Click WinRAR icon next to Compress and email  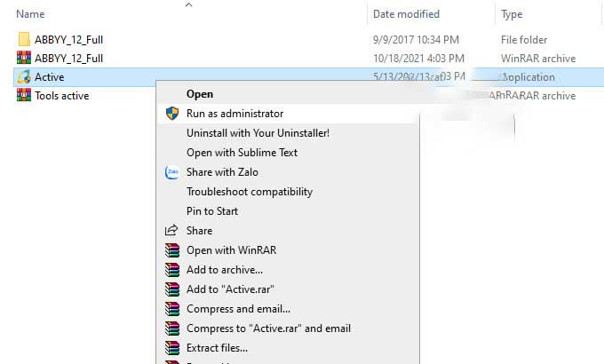(172, 309)
